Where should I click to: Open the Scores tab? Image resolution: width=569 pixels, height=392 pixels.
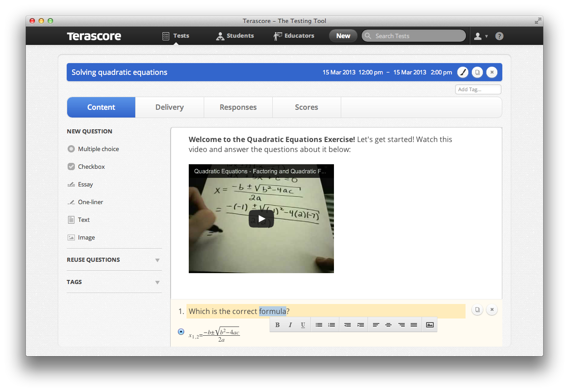(306, 108)
